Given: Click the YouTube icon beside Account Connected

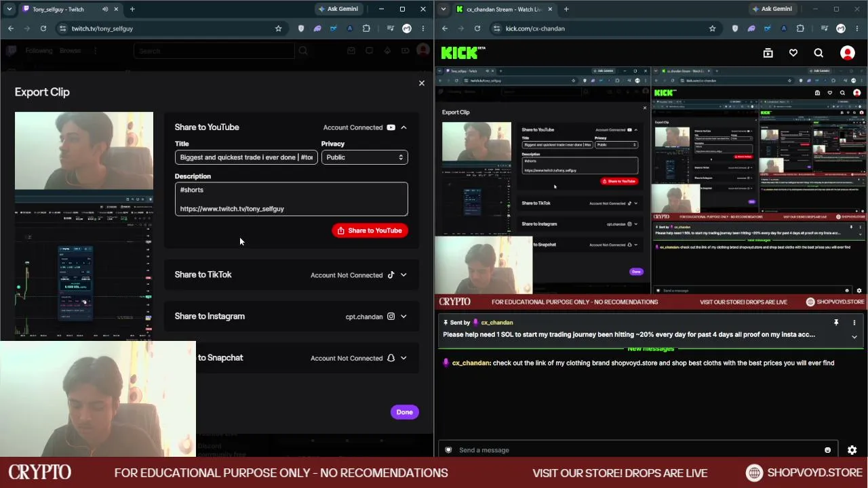Looking at the screenshot, I should tap(391, 127).
